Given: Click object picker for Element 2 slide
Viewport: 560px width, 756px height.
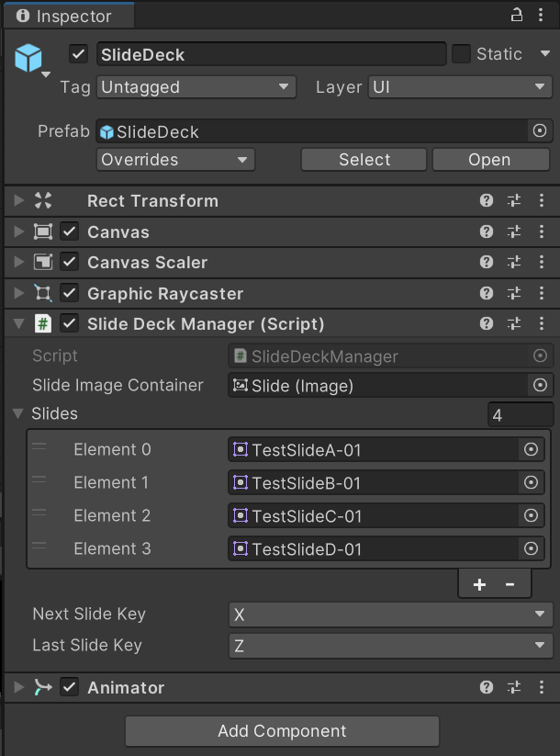Looking at the screenshot, I should (x=530, y=516).
